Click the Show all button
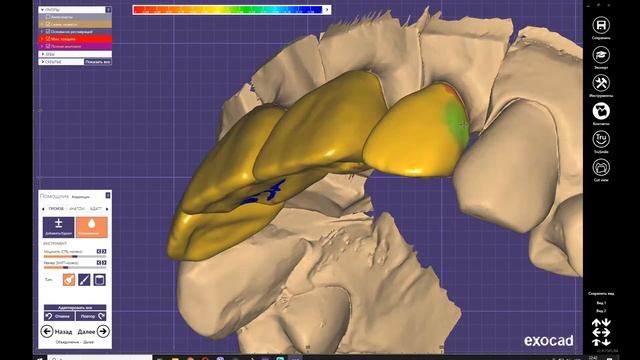The height and width of the screenshot is (360, 640). (x=98, y=62)
